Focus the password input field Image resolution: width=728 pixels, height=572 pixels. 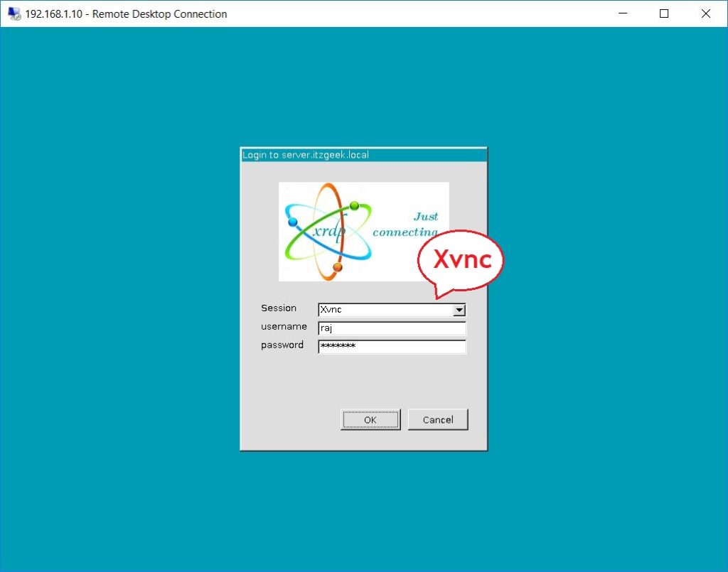pyautogui.click(x=392, y=347)
